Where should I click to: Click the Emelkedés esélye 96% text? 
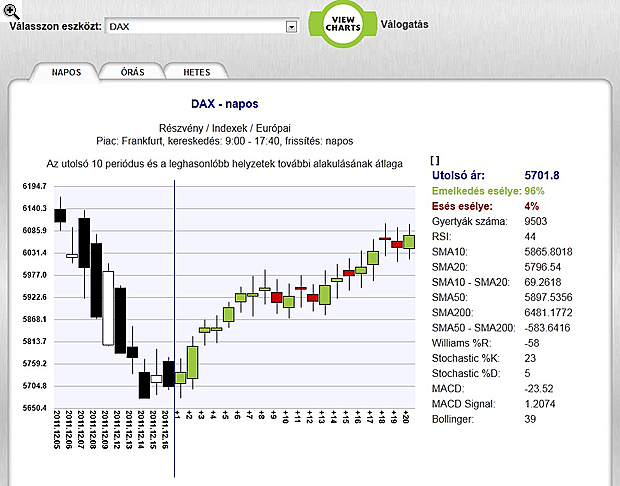click(488, 191)
